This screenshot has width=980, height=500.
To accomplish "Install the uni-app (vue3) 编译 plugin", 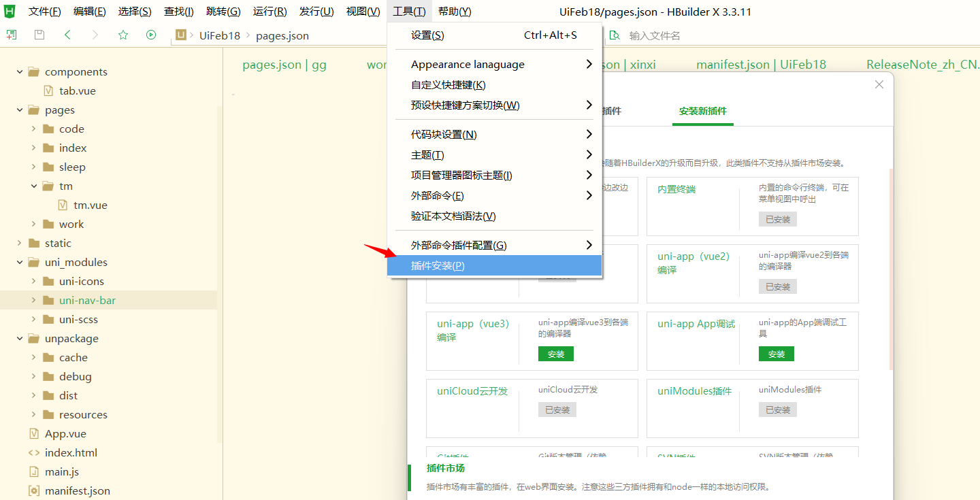I will [x=555, y=354].
